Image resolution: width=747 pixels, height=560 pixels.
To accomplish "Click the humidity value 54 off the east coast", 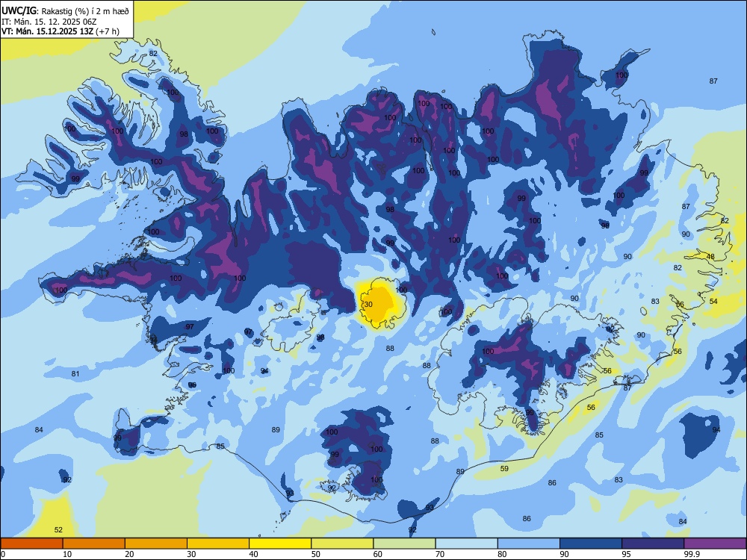I will point(713,302).
